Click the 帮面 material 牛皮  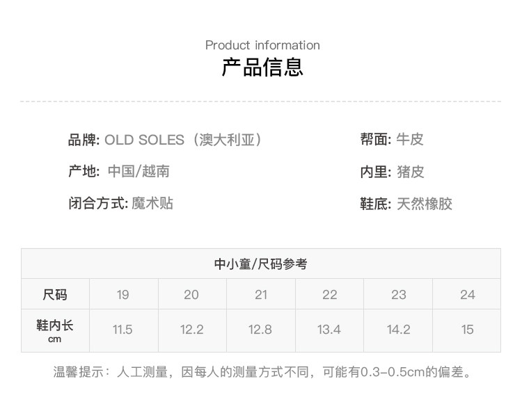(410, 140)
